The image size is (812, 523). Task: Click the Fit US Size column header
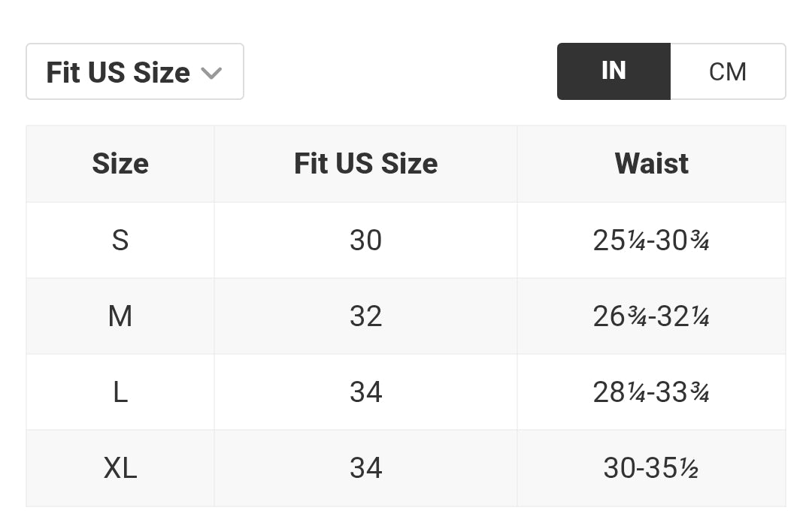pos(365,164)
